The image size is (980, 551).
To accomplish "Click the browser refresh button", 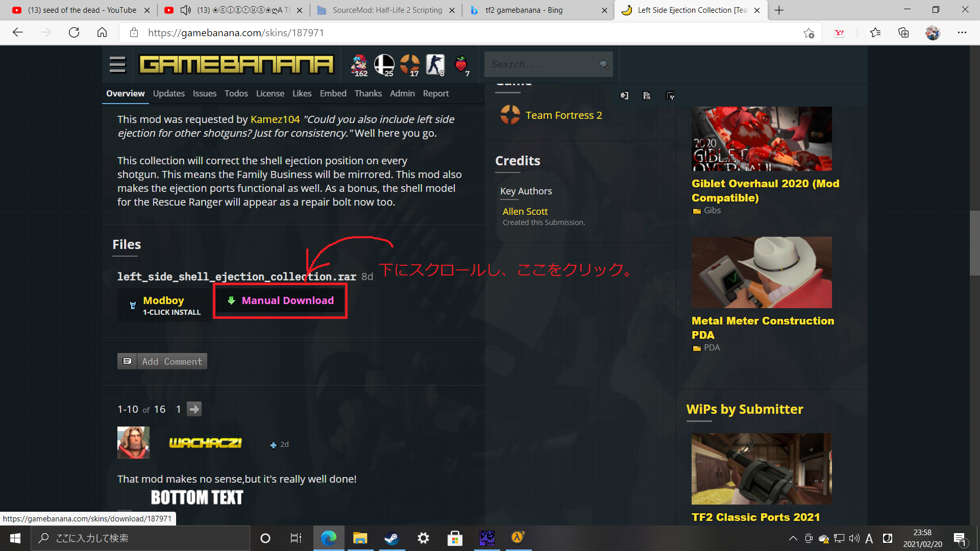I will coord(74,33).
